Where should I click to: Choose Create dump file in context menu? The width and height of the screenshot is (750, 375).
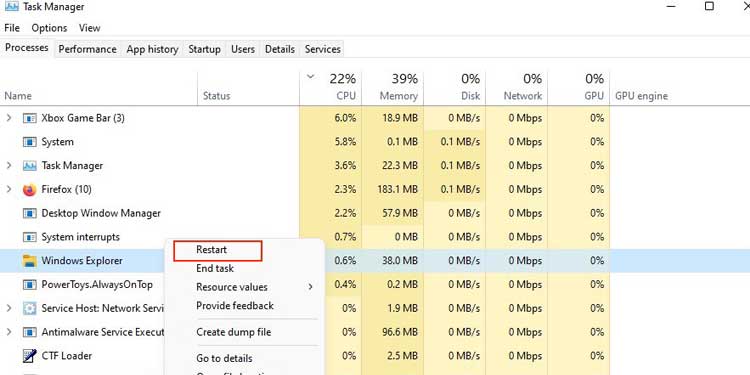pos(233,332)
